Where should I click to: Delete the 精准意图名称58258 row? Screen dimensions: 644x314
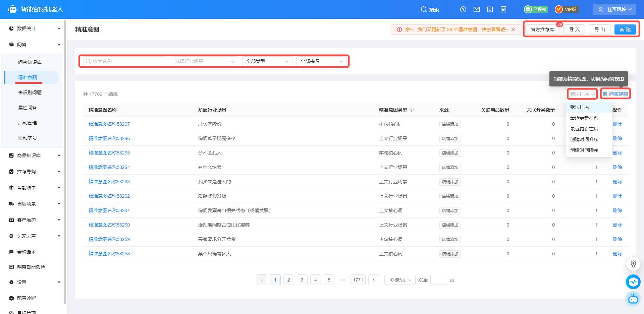(x=617, y=254)
